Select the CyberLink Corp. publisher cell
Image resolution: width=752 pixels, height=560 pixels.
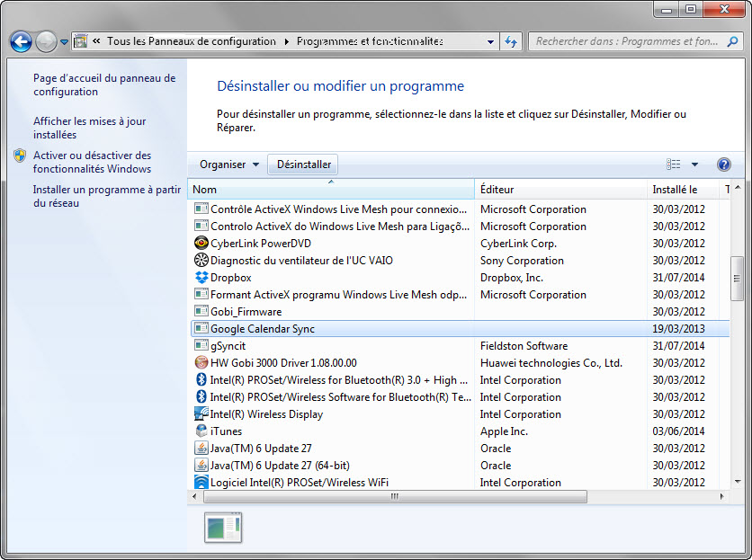tap(518, 243)
